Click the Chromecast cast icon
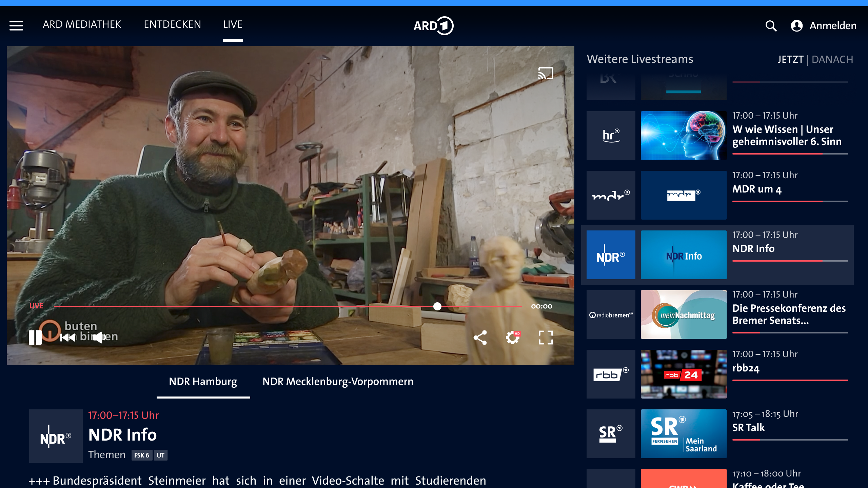Image resolution: width=868 pixels, height=488 pixels. point(546,73)
